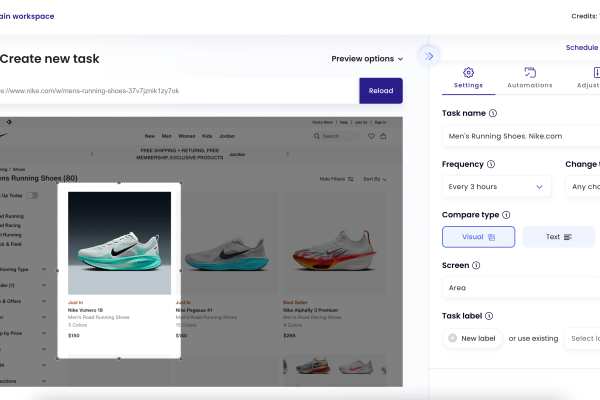Click the Road Racing filter link
The image size is (600, 400).
pos(10,225)
